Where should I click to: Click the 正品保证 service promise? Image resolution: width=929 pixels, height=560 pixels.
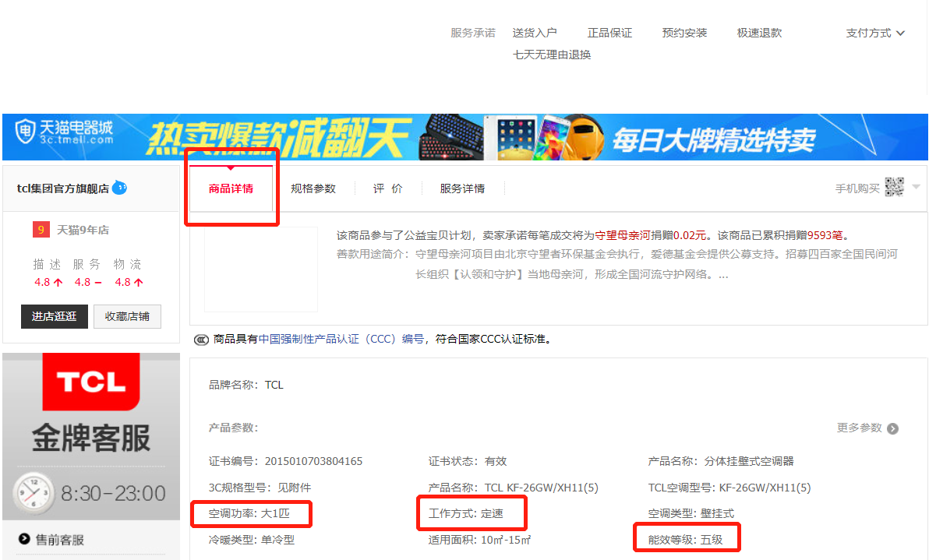(x=609, y=33)
